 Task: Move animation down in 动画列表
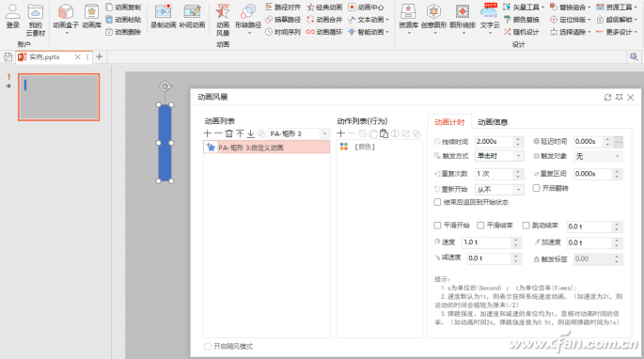coord(250,133)
